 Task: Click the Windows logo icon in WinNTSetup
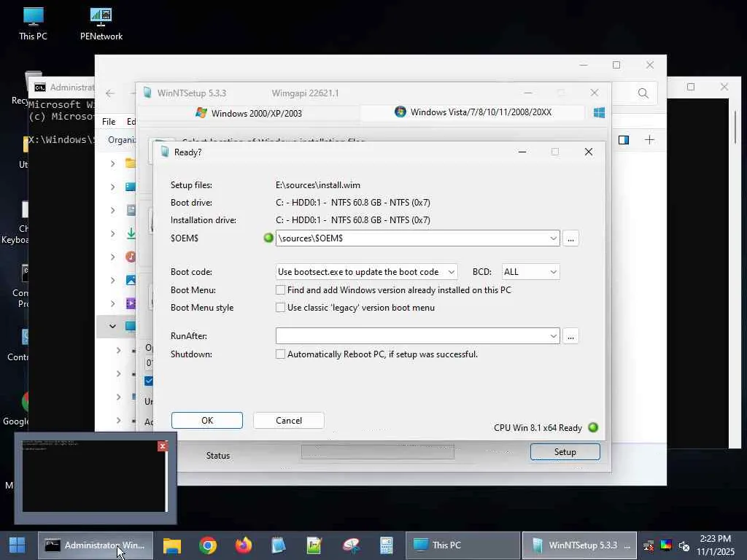pos(599,113)
